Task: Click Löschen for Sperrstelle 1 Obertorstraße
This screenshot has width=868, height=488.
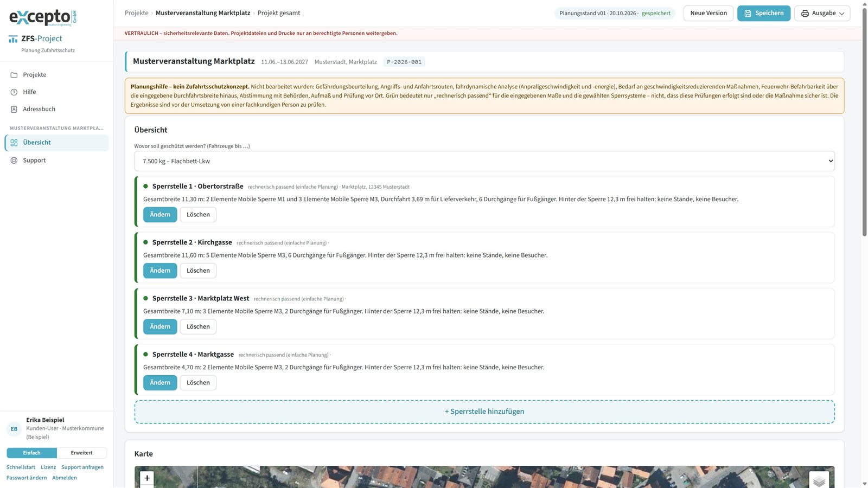Action: 198,215
